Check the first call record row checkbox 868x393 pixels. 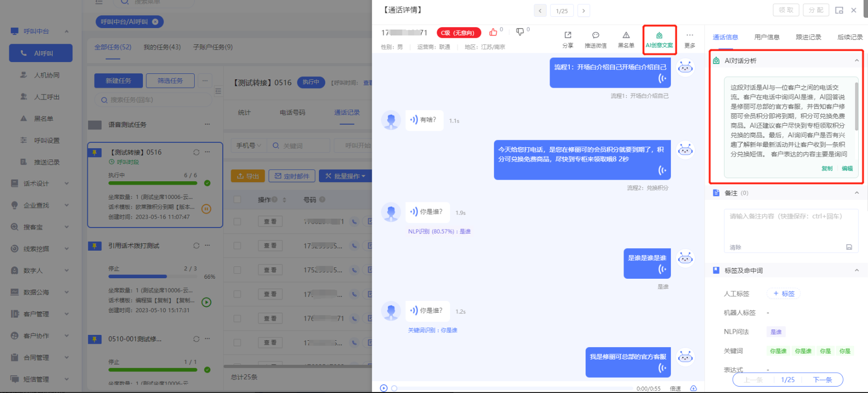[x=238, y=222]
